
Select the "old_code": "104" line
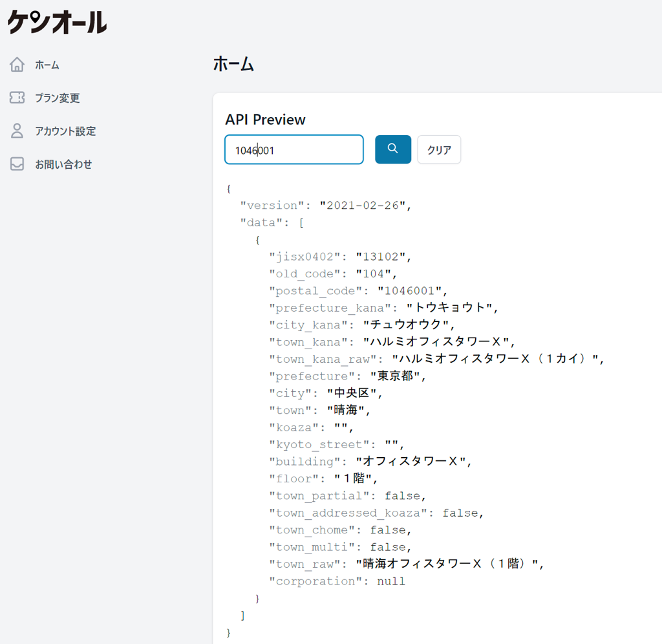[333, 274]
